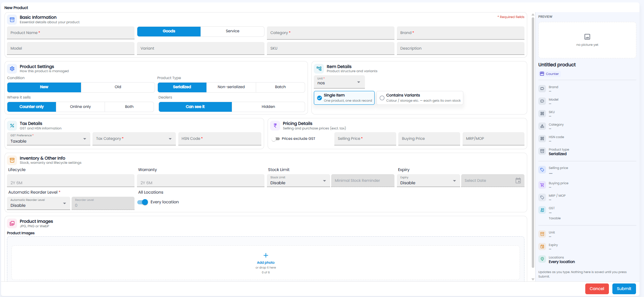Click the Submit button
The height and width of the screenshot is (297, 644).
click(624, 289)
